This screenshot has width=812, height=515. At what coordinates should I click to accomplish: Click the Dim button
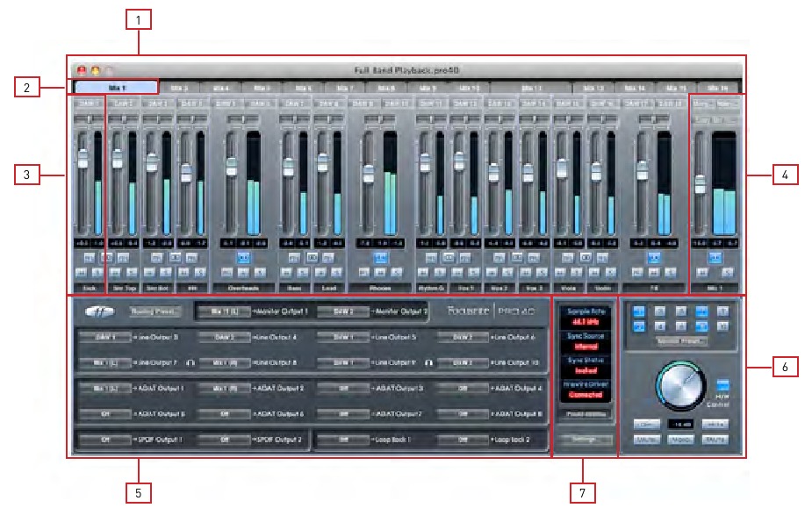(x=647, y=424)
